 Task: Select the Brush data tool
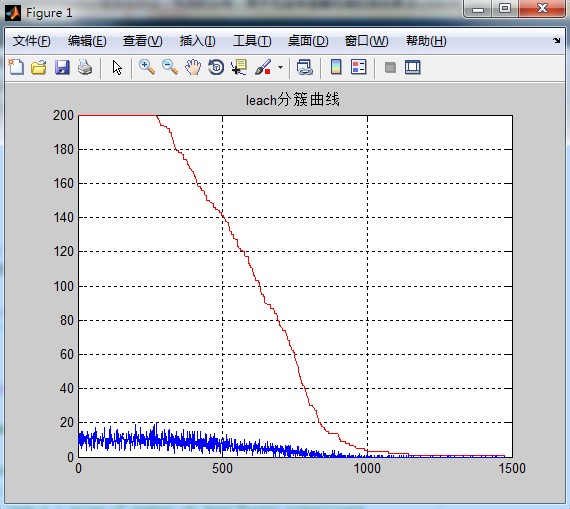coord(263,68)
